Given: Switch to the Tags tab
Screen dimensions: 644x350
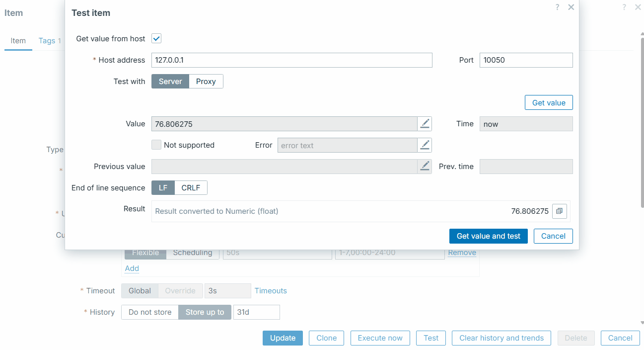Looking at the screenshot, I should 47,41.
